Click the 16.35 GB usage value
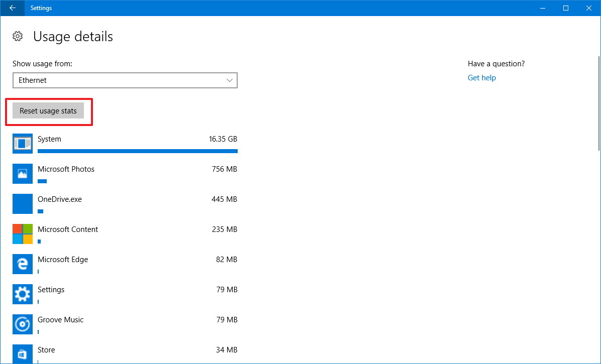The image size is (601, 364). pyautogui.click(x=223, y=139)
